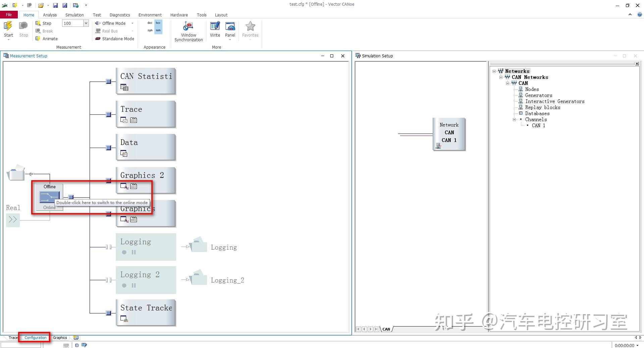This screenshot has width=644, height=348.
Task: Open the Write window
Action: coord(215,29)
